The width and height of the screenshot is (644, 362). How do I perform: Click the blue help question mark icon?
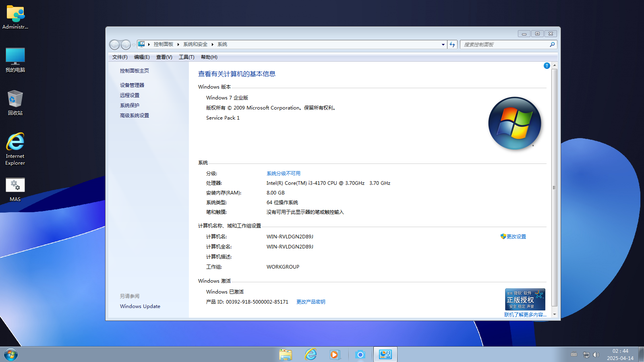[x=547, y=66]
